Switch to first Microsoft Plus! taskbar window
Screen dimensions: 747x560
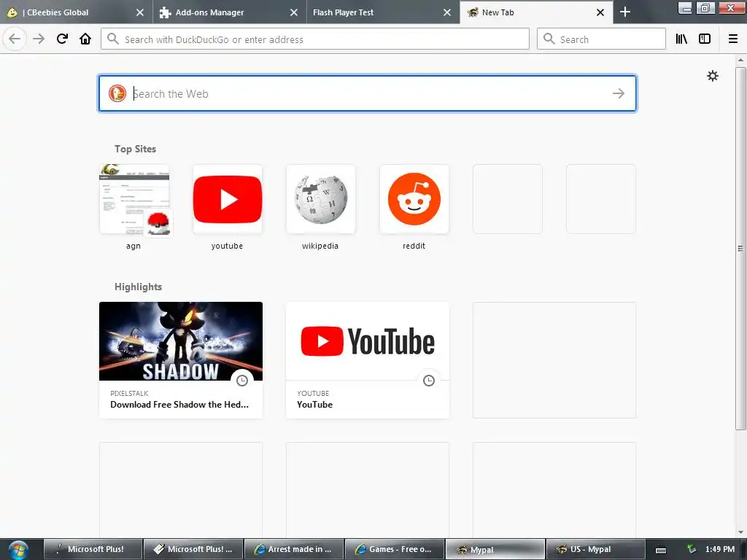93,549
